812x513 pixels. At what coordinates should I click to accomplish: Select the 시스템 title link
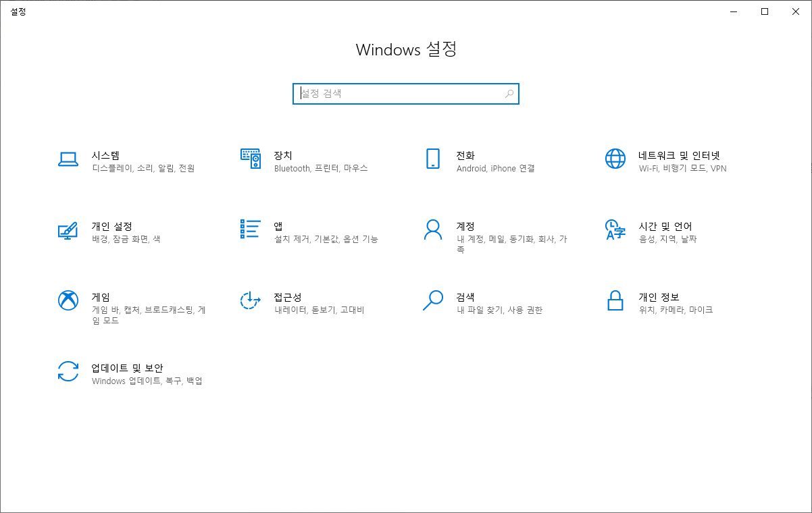point(105,155)
